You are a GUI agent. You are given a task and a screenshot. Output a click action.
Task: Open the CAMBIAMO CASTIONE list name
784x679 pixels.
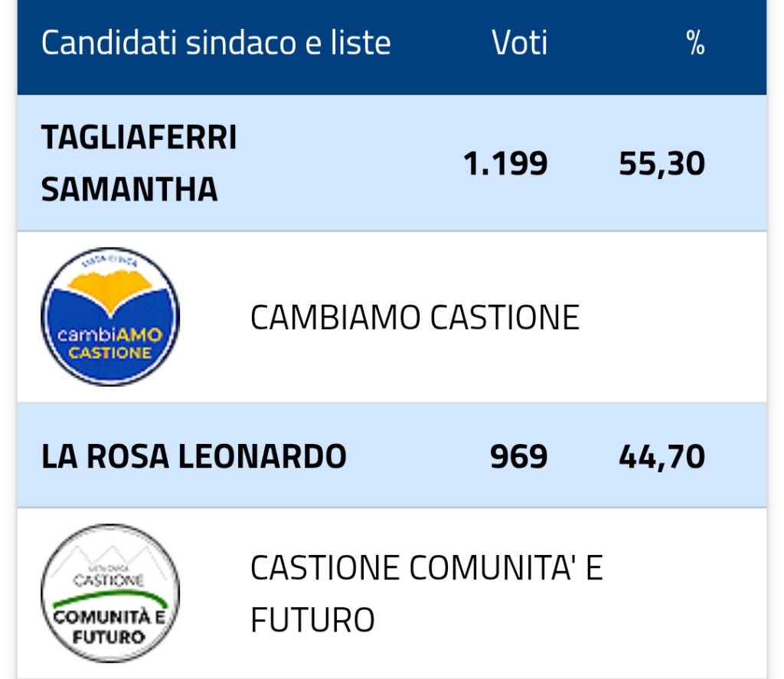pos(414,318)
